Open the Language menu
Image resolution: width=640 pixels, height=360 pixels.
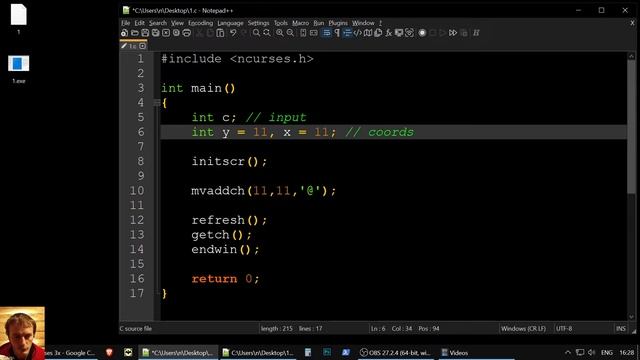coord(230,23)
